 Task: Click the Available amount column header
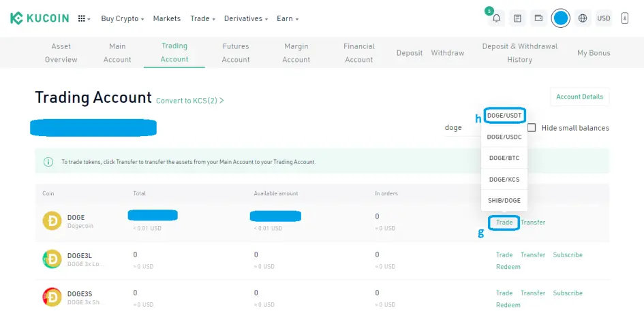276,193
